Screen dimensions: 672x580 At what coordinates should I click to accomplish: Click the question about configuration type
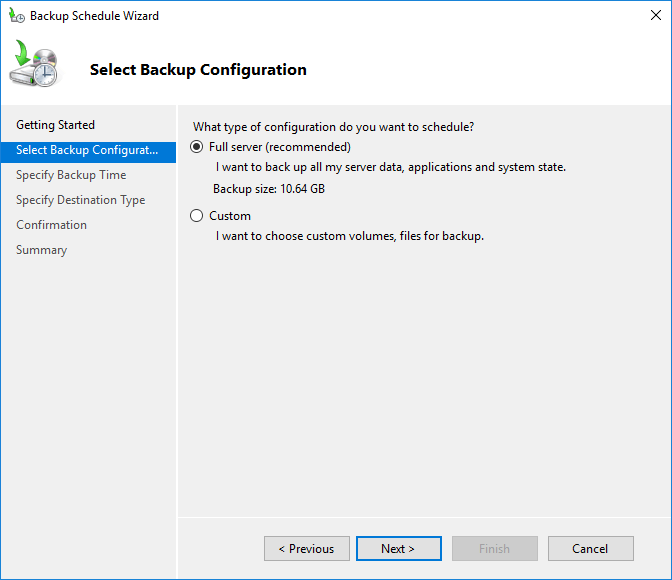click(x=333, y=127)
